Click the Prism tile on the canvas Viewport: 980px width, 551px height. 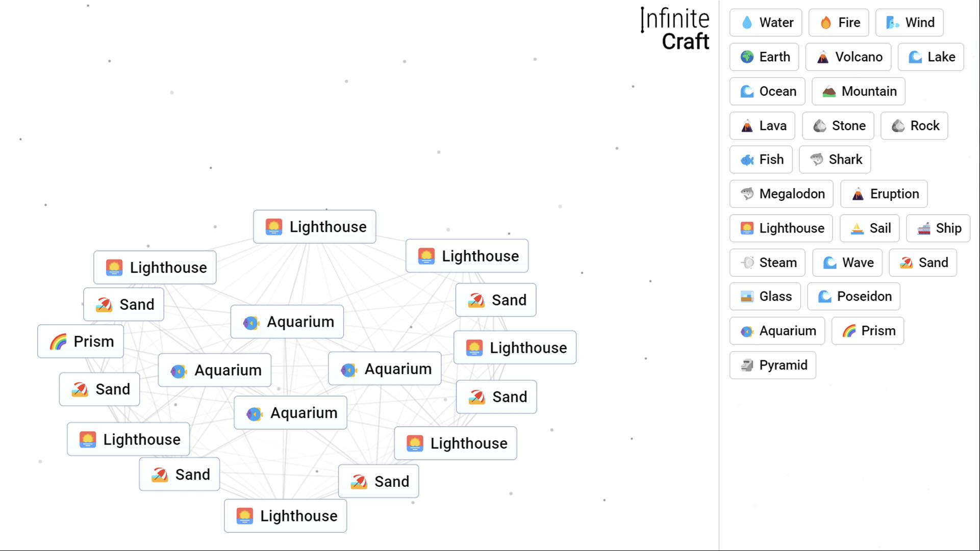pyautogui.click(x=81, y=342)
